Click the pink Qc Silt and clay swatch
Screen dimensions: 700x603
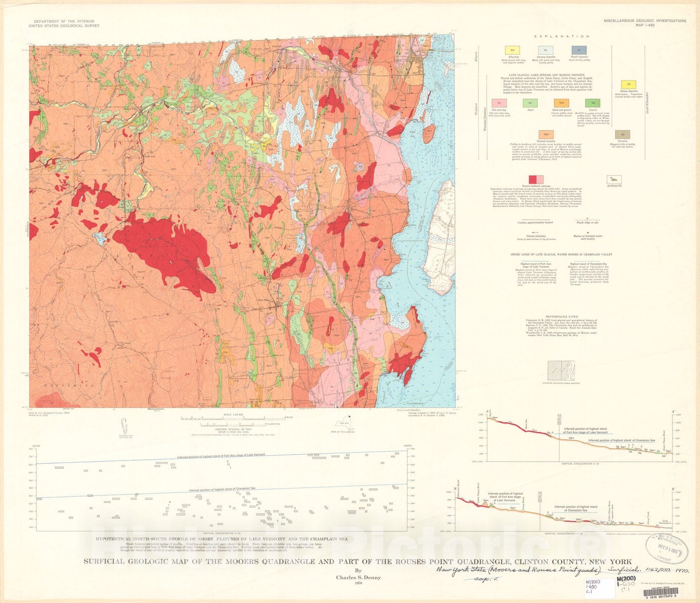(499, 103)
